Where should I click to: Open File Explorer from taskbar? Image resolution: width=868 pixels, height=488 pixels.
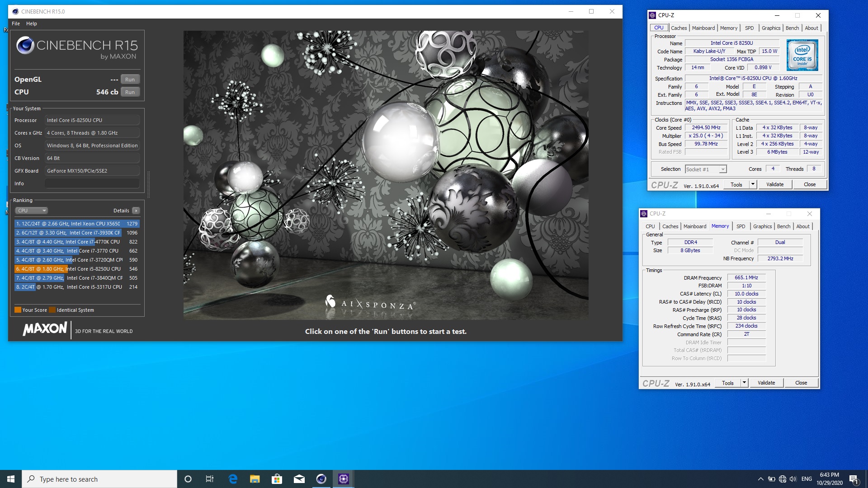click(x=255, y=479)
